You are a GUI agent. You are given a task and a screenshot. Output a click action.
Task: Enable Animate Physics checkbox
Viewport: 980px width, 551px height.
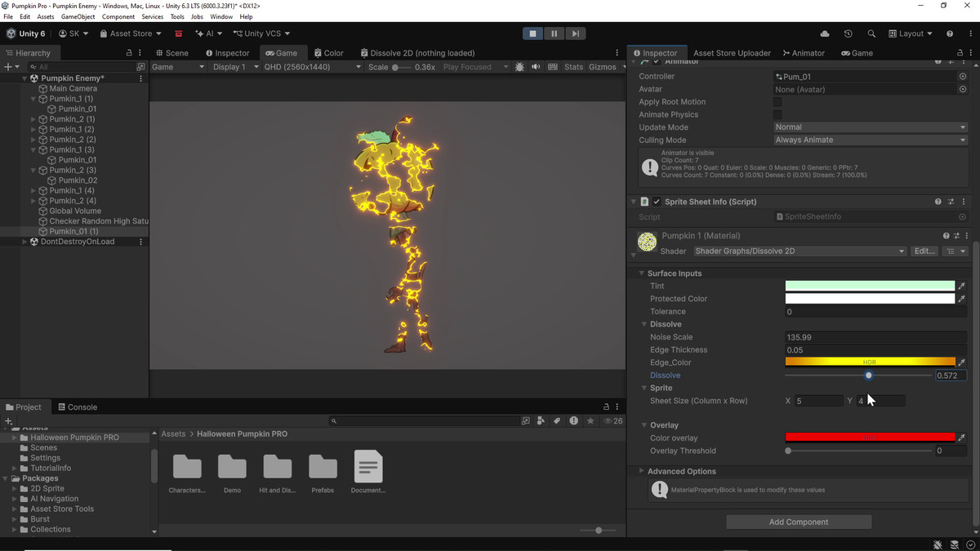(777, 115)
